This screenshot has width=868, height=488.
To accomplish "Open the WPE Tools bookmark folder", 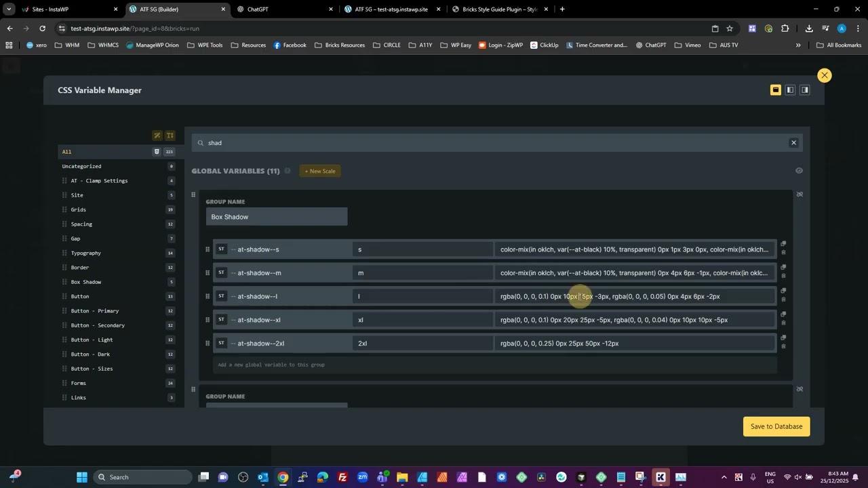I will coord(204,45).
